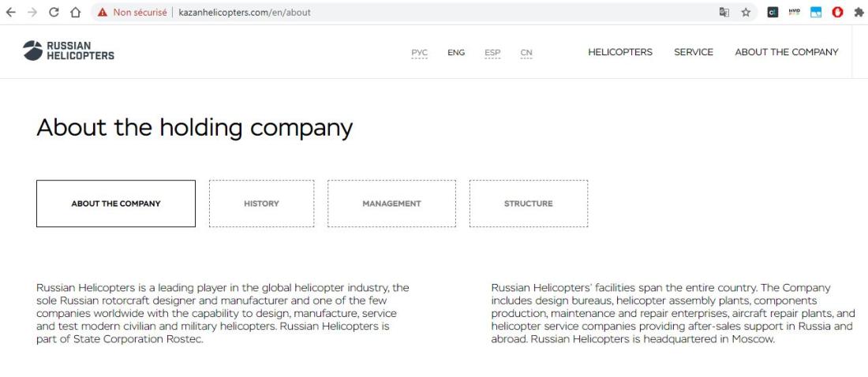Click the Russian Helicopters logo
This screenshot has height=377, width=868.
[69, 50]
